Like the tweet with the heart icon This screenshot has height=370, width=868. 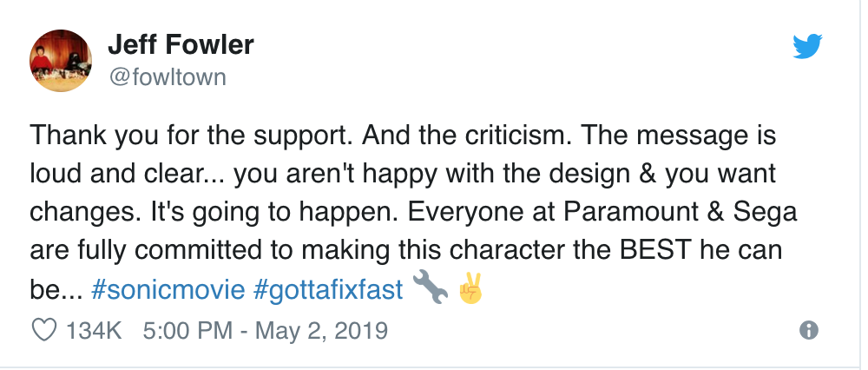(45, 331)
